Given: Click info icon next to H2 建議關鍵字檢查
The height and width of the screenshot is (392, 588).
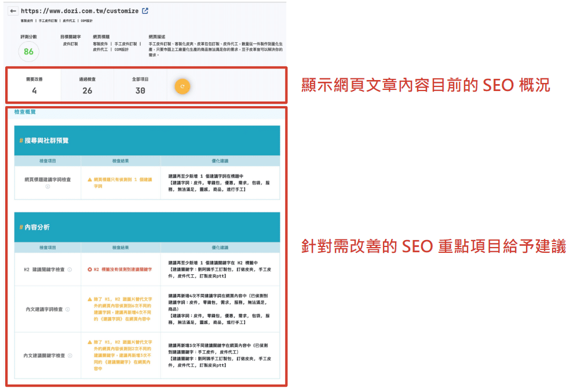Looking at the screenshot, I should [x=70, y=270].
